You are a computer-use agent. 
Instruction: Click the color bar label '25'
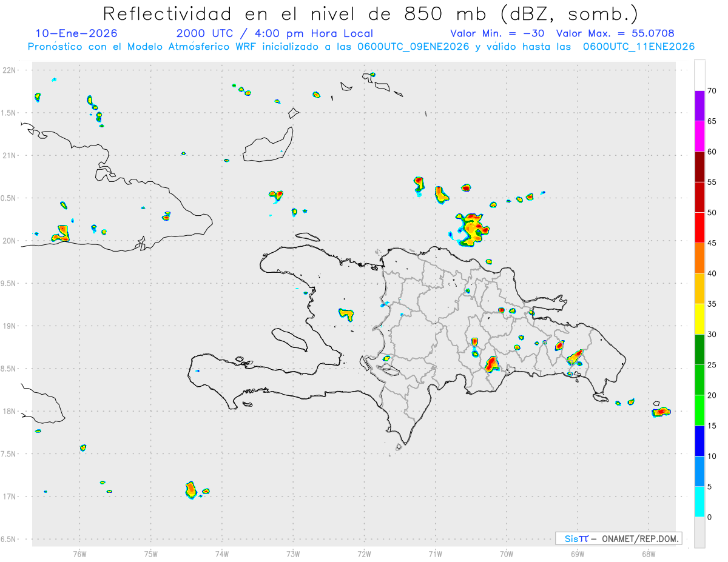click(712, 365)
